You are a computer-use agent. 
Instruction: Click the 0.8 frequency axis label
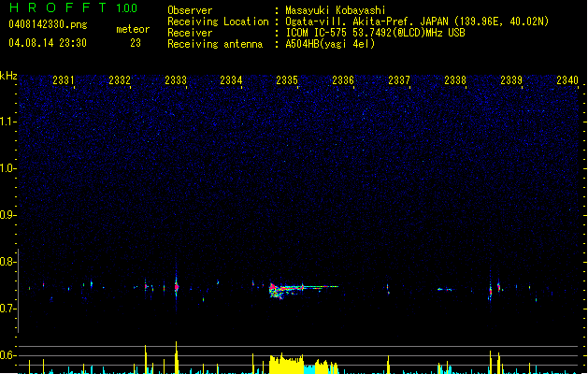click(x=7, y=262)
